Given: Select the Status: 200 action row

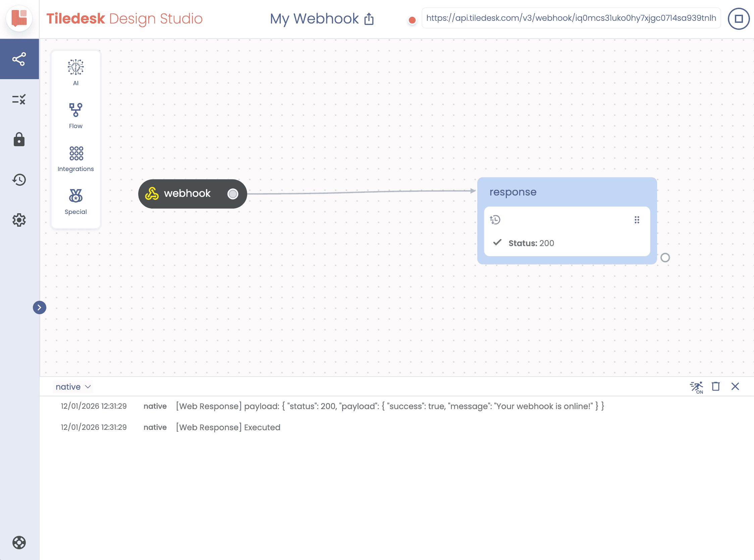Looking at the screenshot, I should [567, 243].
